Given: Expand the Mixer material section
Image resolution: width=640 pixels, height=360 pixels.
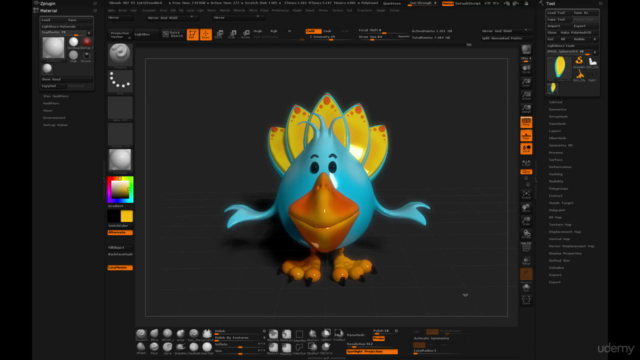Looking at the screenshot, I should pyautogui.click(x=48, y=111).
